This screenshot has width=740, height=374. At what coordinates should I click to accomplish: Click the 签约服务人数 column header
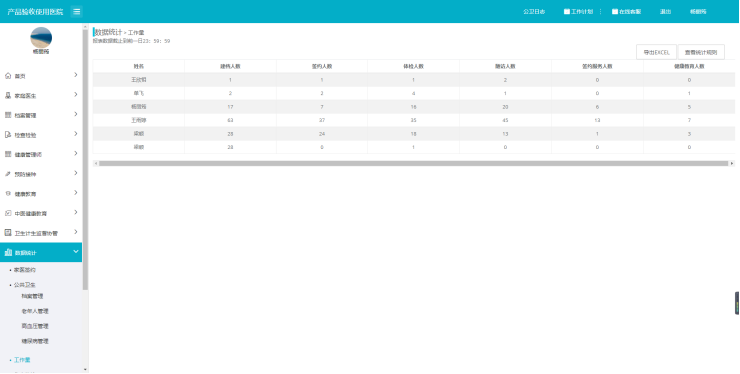[597, 66]
